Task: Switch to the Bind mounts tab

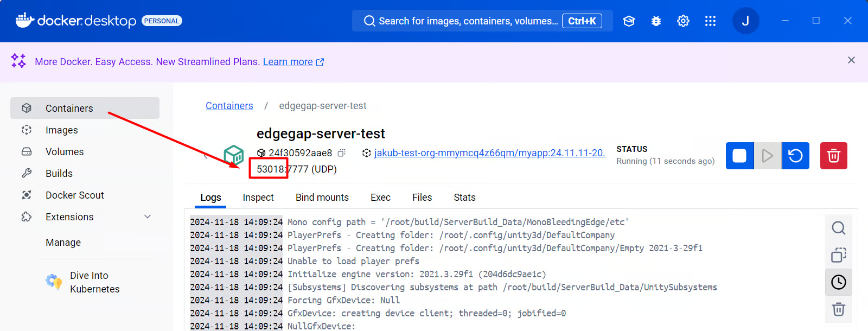Action: pyautogui.click(x=322, y=198)
